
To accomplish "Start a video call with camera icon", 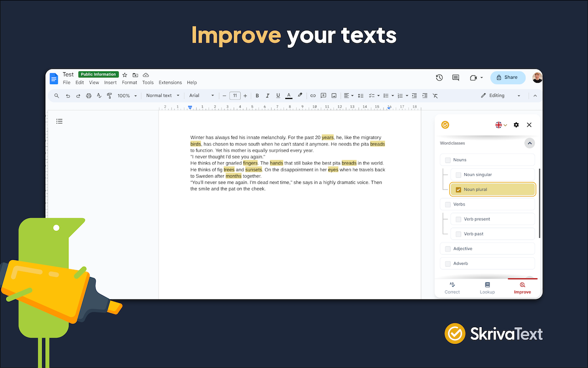I will 474,78.
